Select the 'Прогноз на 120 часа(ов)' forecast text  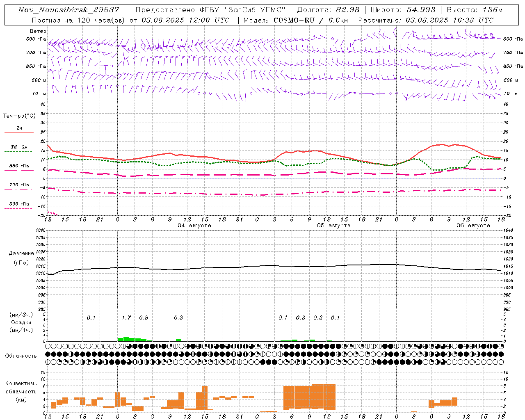(x=79, y=20)
